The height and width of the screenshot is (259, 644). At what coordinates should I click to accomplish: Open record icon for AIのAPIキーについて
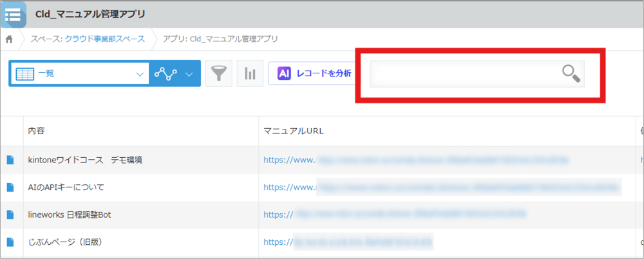(x=10, y=187)
